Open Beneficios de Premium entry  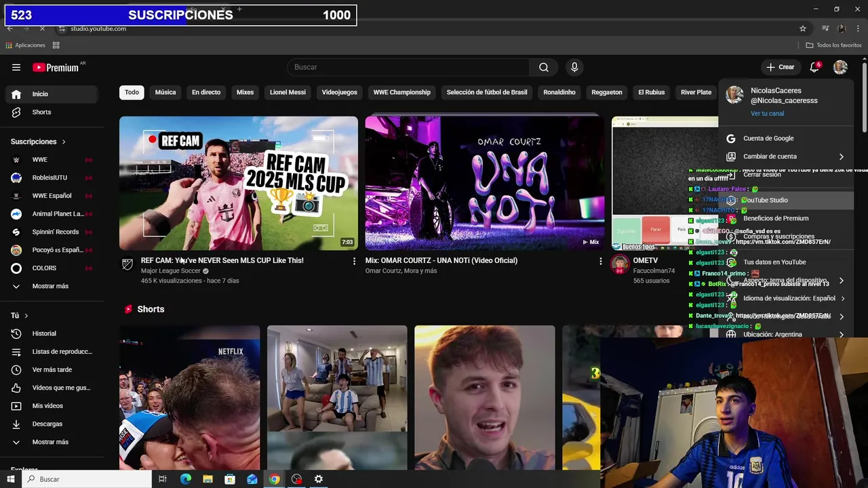tap(785, 218)
